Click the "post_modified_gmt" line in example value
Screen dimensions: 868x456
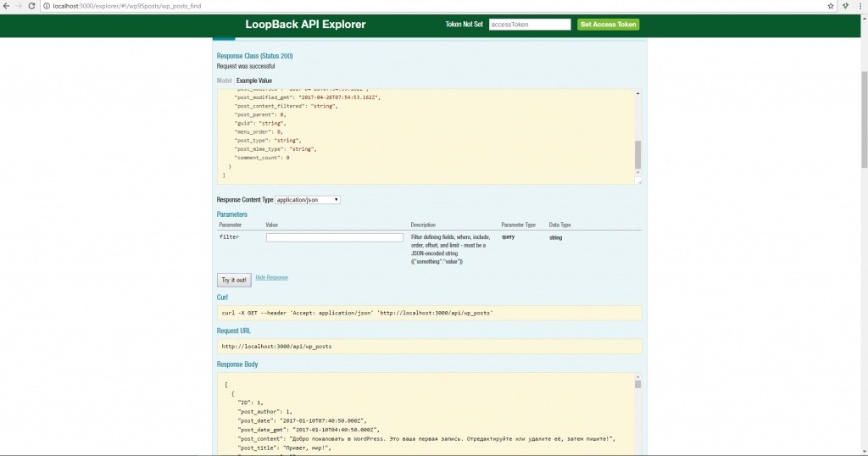307,97
